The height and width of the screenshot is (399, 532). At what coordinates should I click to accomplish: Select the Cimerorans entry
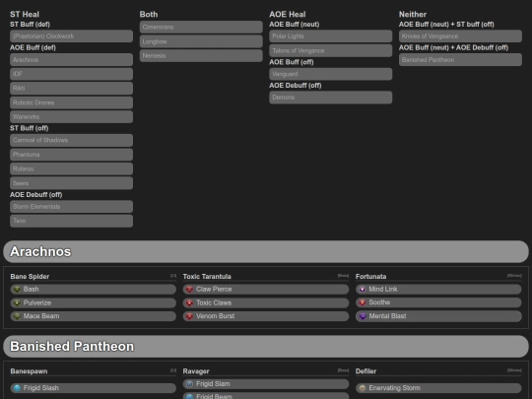point(201,28)
